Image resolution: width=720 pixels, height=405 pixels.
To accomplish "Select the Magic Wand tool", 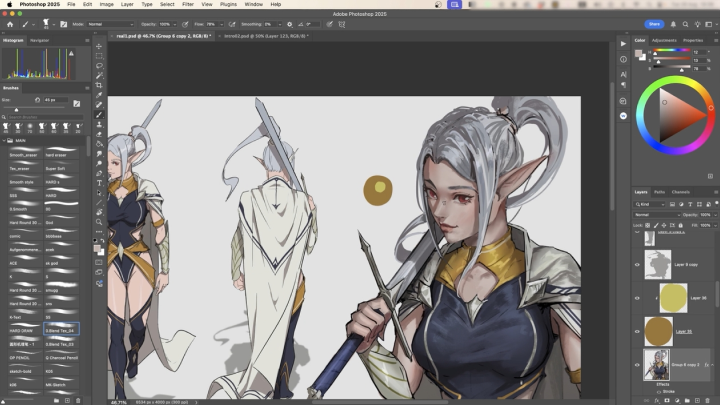I will pos(99,76).
